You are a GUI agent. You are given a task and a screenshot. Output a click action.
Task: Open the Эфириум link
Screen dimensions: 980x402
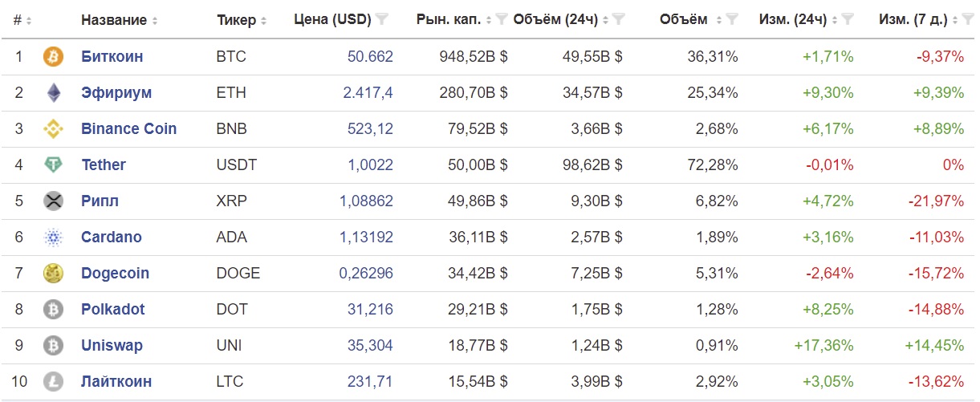[116, 93]
